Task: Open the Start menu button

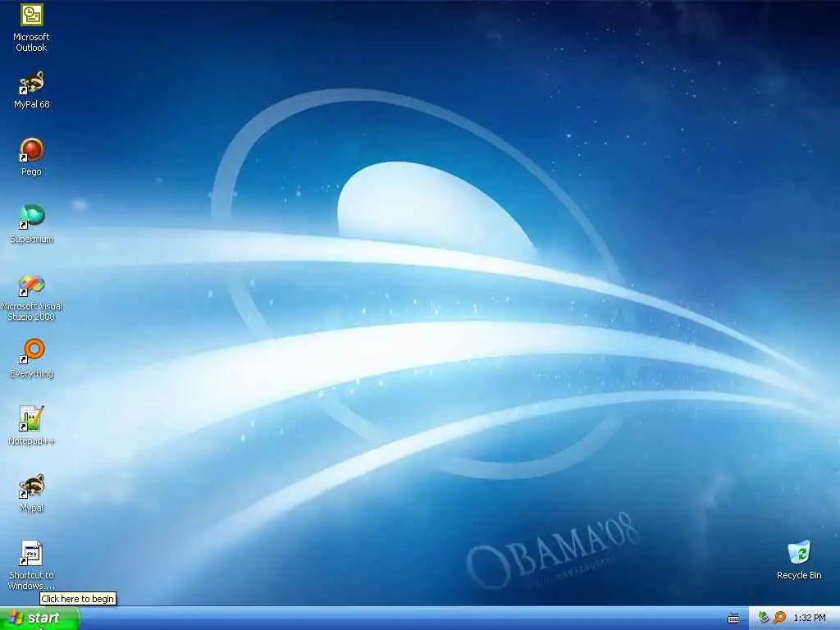Action: coord(39,619)
